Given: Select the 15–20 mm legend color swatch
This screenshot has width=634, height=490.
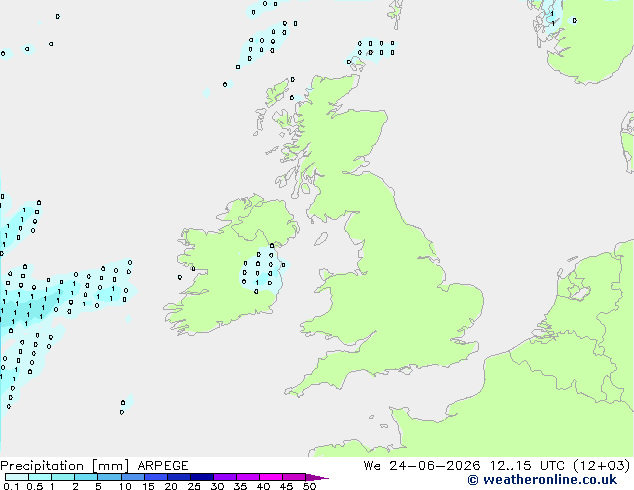Looking at the screenshot, I should (x=156, y=477).
